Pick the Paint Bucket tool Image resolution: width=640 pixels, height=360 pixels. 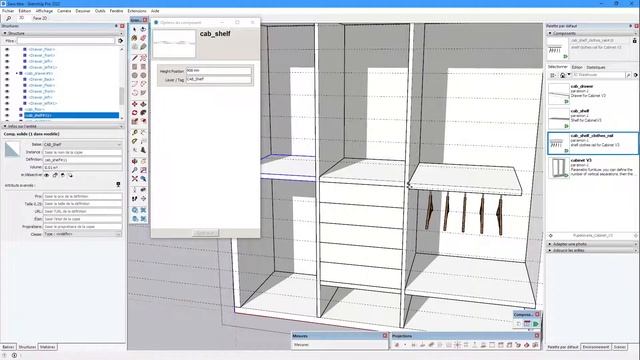pos(135,38)
